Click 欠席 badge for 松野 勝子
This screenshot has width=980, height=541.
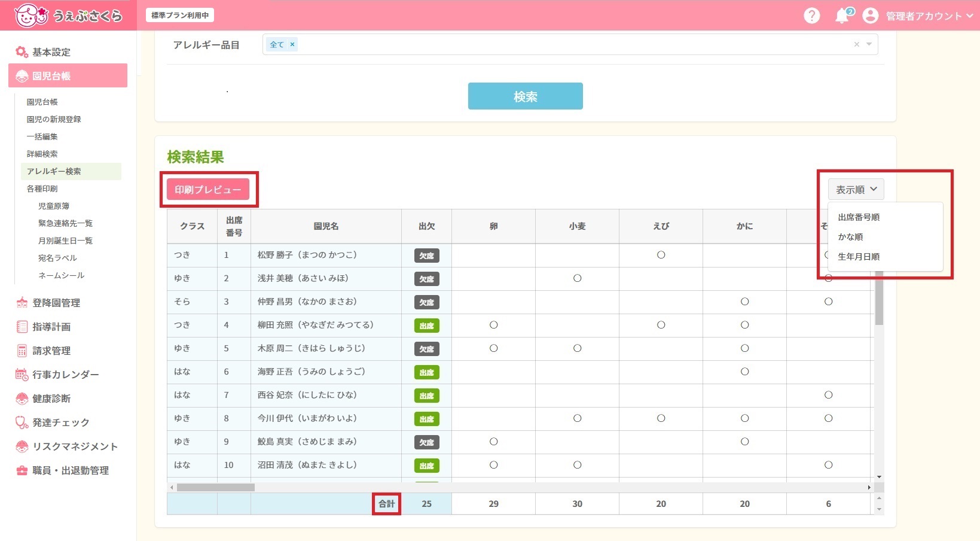point(427,256)
